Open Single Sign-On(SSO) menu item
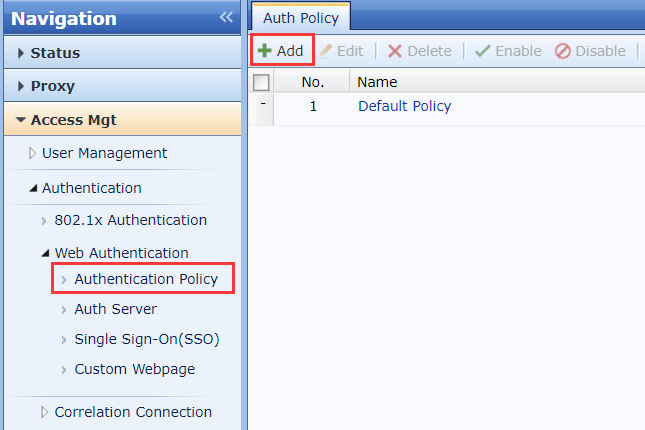Viewport: 645px width, 430px height. [146, 340]
